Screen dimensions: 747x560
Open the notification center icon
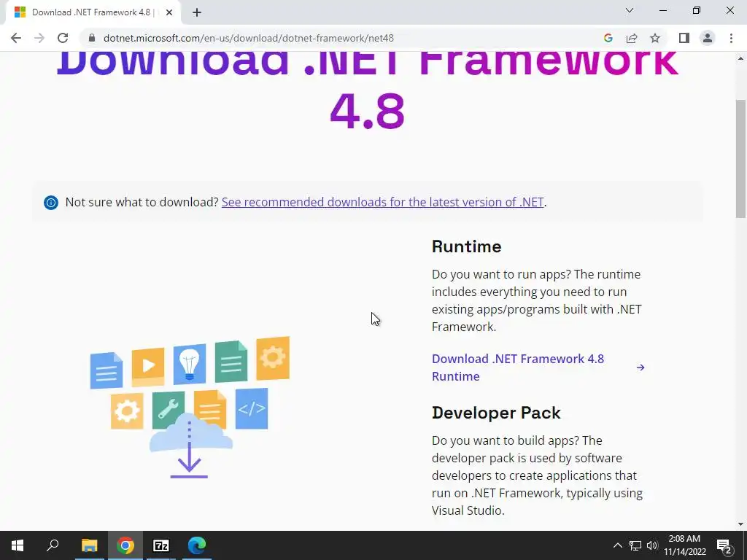tap(724, 545)
